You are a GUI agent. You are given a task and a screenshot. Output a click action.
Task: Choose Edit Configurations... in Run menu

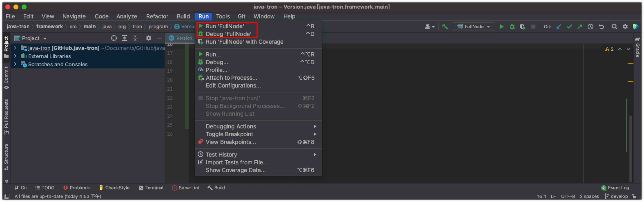[x=258, y=85]
